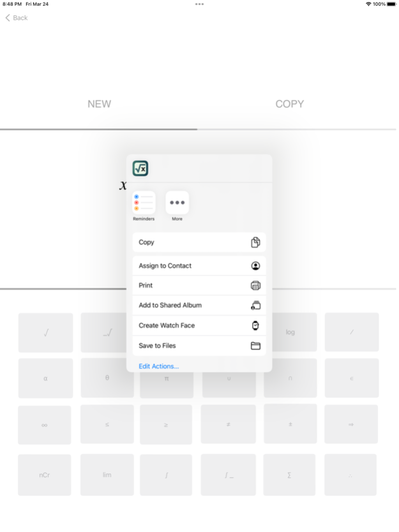Share to the Reminders app
Viewport: 399px width, 532px height.
click(x=144, y=206)
